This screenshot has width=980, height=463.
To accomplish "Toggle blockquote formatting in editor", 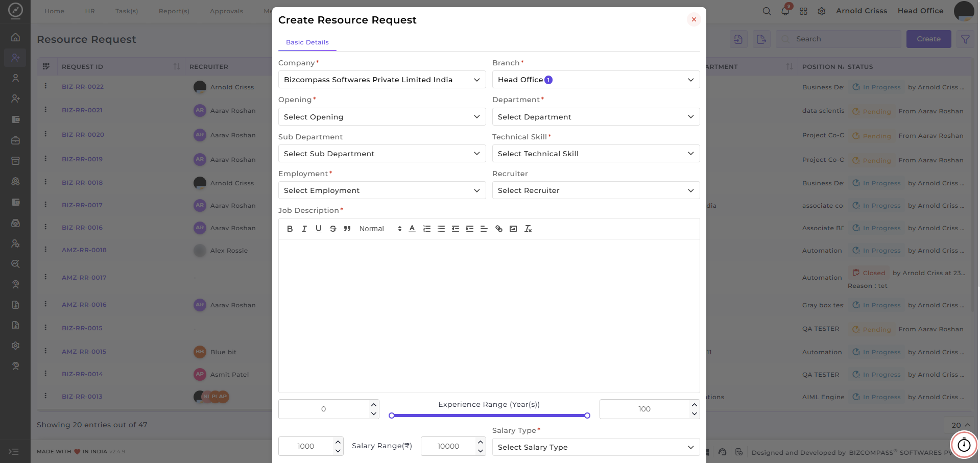I will tap(347, 229).
